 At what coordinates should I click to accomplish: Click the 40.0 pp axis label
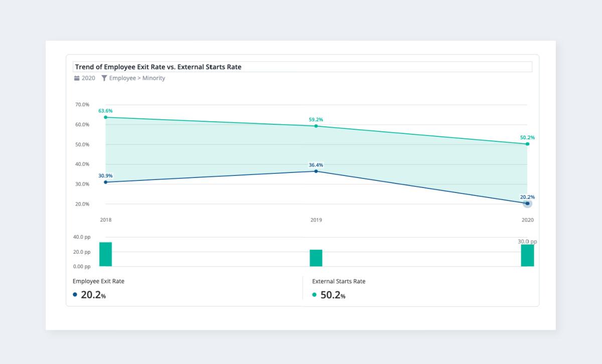(x=82, y=237)
